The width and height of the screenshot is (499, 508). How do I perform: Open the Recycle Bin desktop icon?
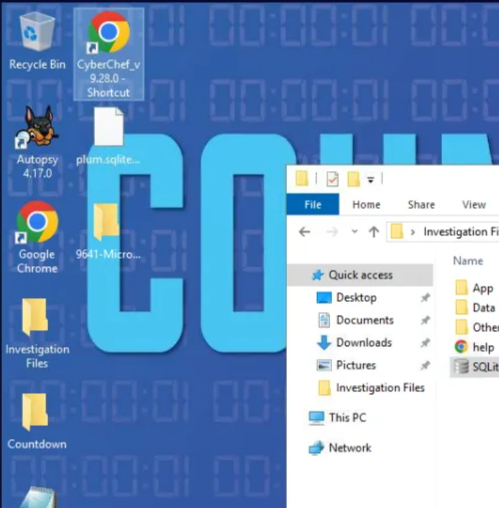(37, 41)
